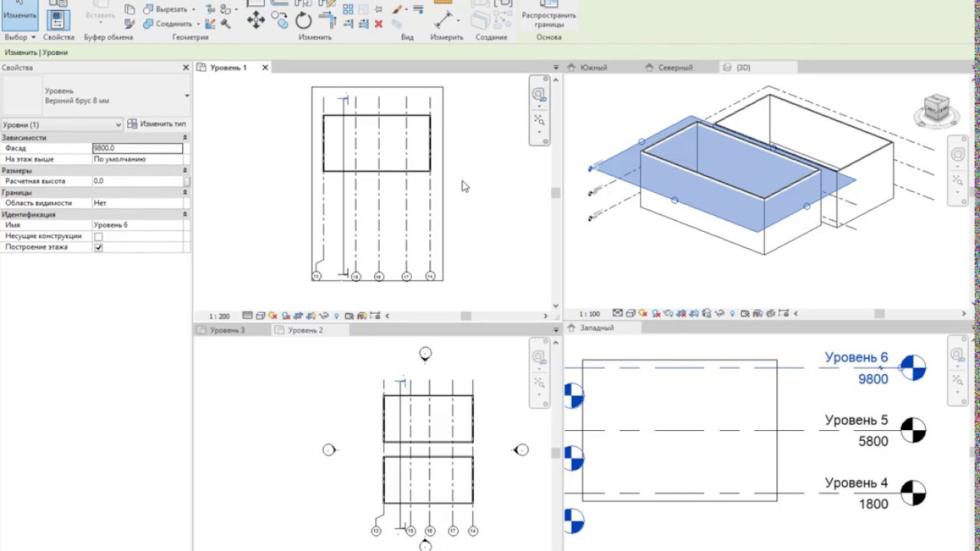
Task: Click the Соединить geometry tool
Action: pyautogui.click(x=168, y=24)
